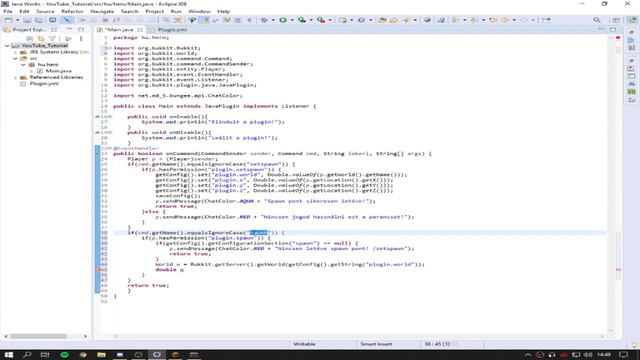Select the *Main.java editor tab

(x=119, y=30)
